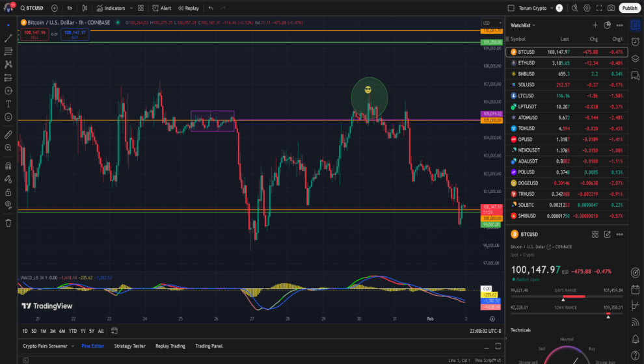Open symbol search for BTCUSD
Screen dimensions: 644x364
pos(32,8)
